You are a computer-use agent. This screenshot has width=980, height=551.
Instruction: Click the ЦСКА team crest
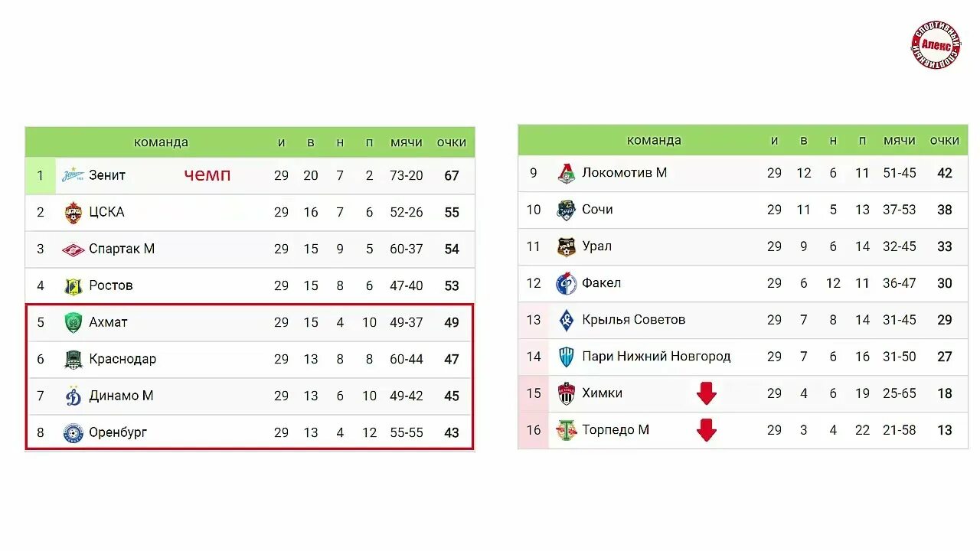pos(73,212)
